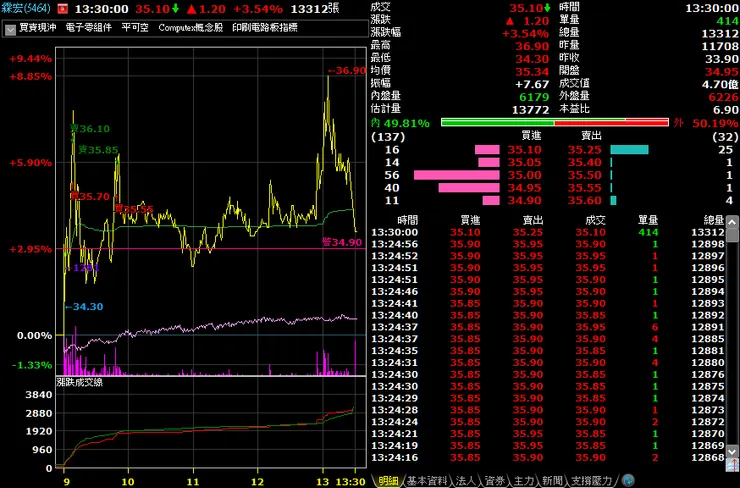
Task: Click the pink 34.90 label on the chart
Action: (x=342, y=243)
